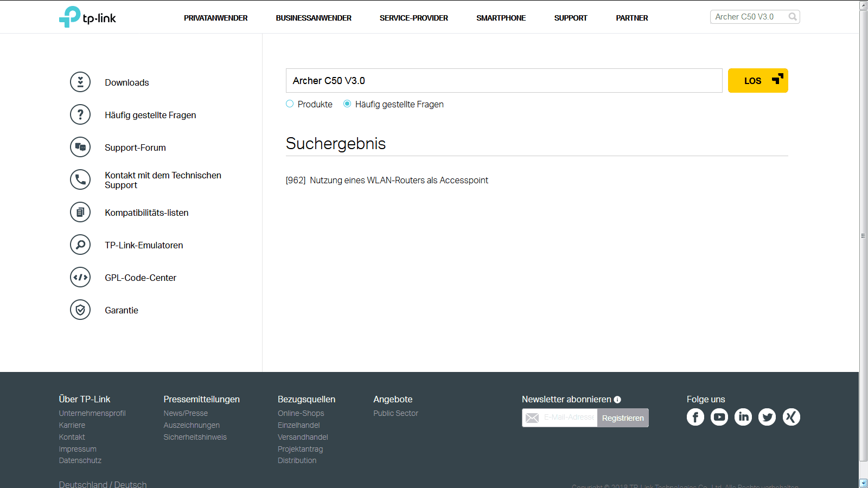Open the Support-Forum sidebar link
This screenshot has width=868, height=488.
pos(135,147)
